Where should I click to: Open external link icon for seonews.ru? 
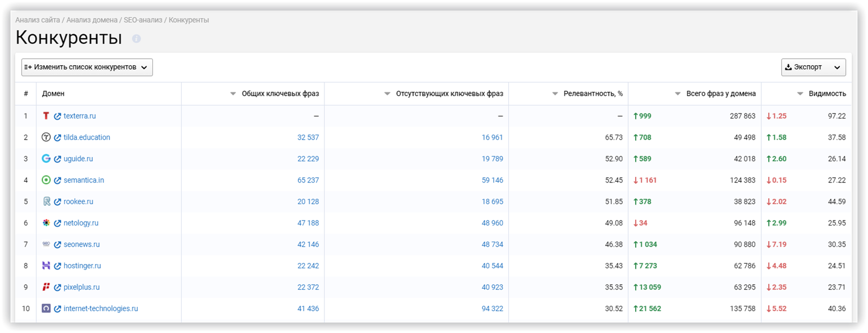(58, 245)
